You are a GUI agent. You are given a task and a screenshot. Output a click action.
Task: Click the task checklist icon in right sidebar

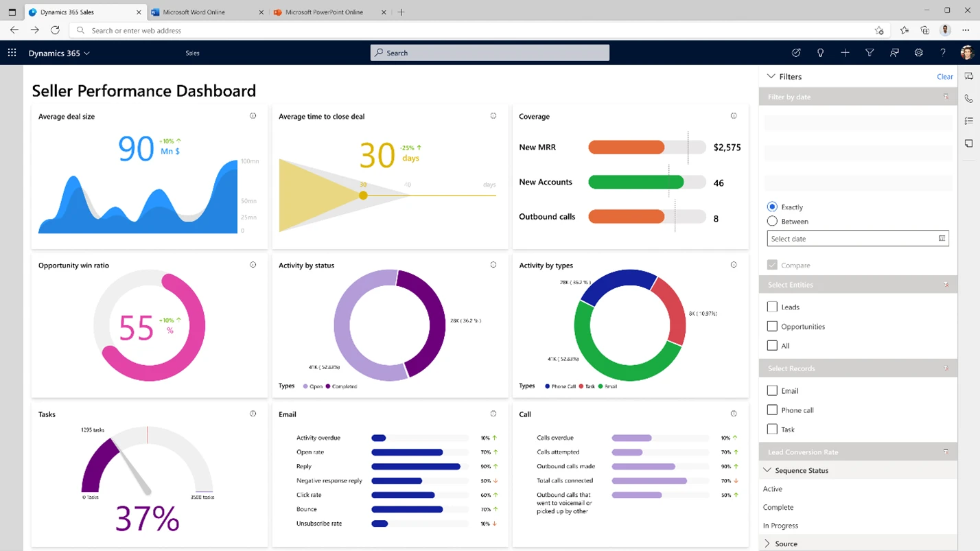(968, 121)
